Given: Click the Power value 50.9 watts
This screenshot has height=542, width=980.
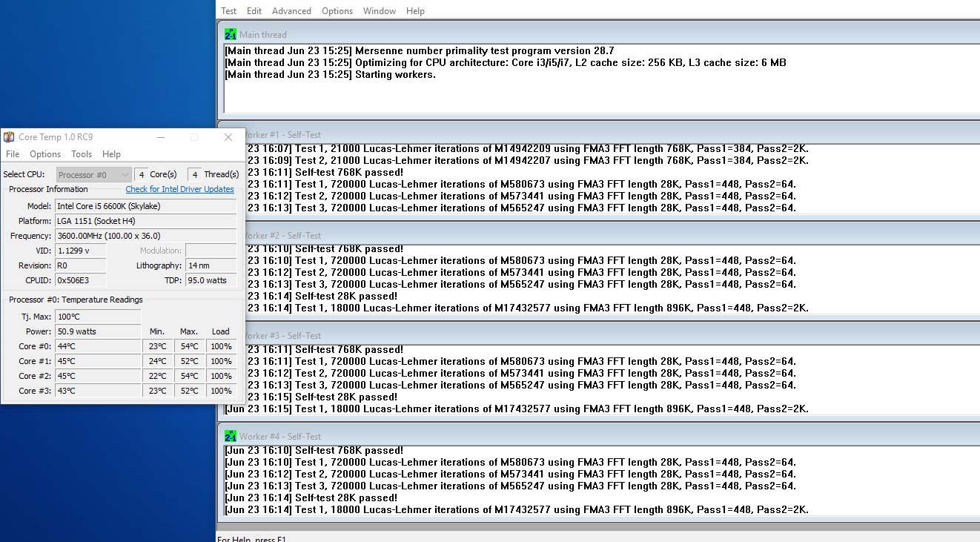Looking at the screenshot, I should 98,331.
